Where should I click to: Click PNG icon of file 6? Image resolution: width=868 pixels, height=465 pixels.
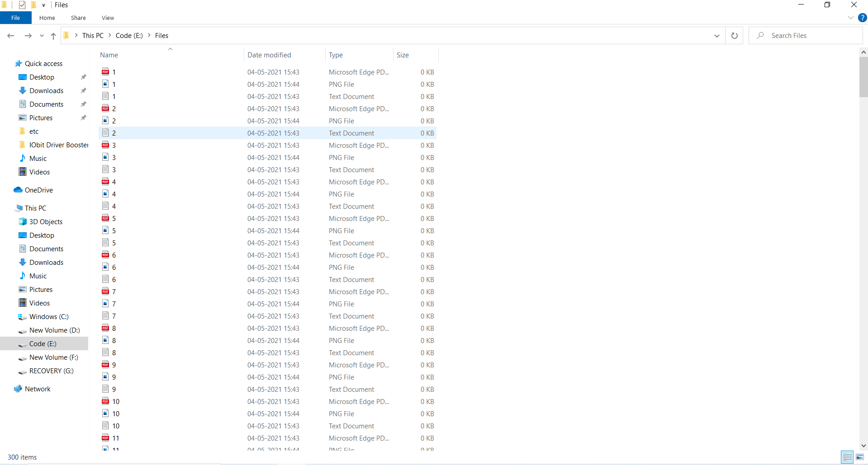pyautogui.click(x=105, y=267)
